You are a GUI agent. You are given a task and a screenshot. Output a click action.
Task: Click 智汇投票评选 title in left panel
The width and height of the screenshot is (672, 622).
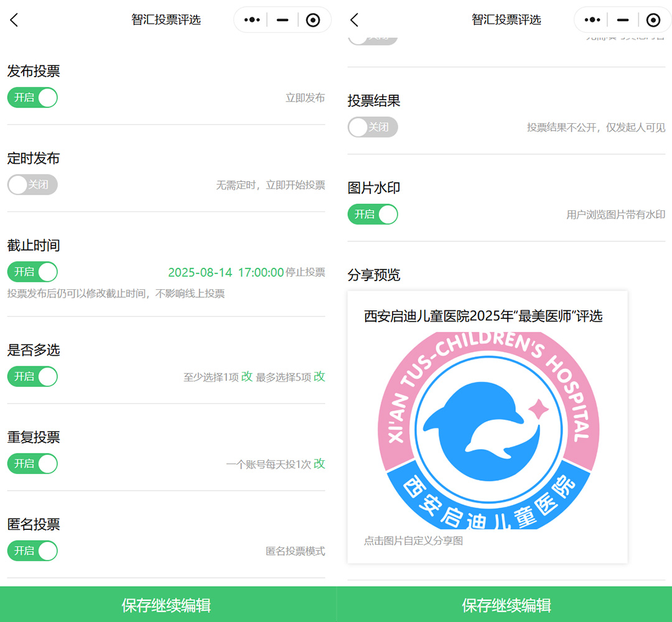(166, 20)
